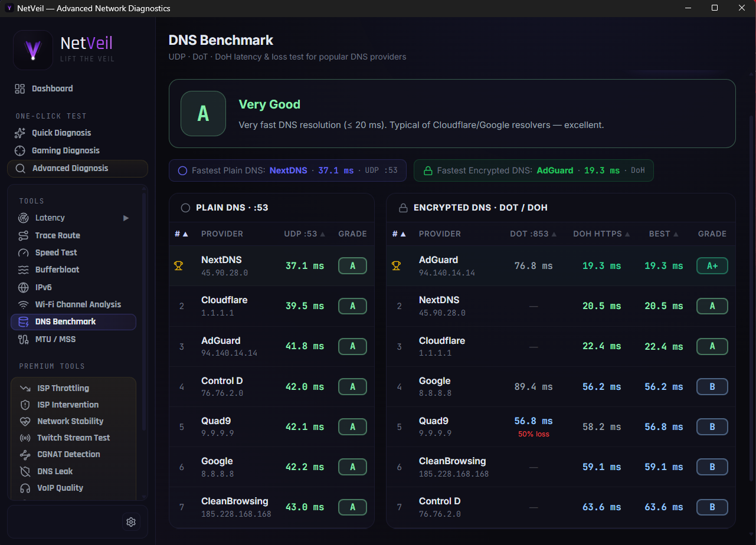Open the ISP Throttling premium tool
The width and height of the screenshot is (756, 545).
[74, 388]
